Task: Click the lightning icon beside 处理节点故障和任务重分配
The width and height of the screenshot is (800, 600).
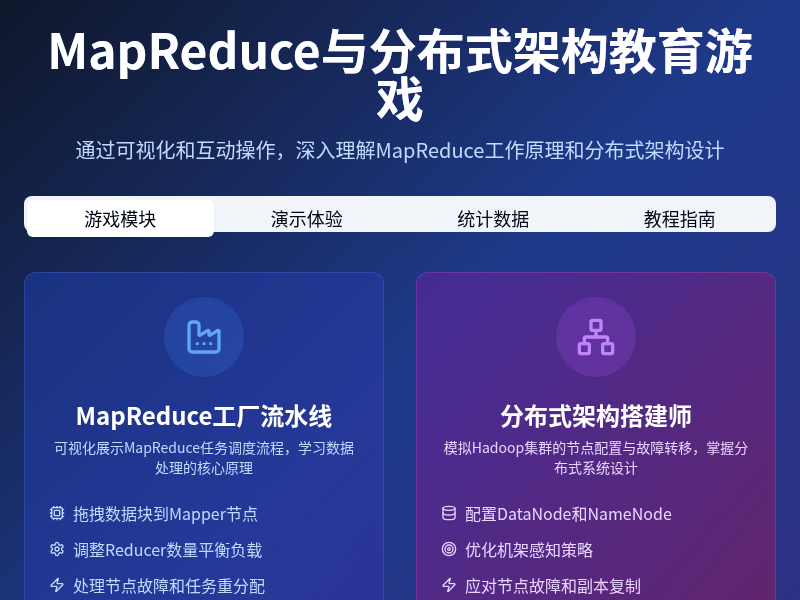Action: 57,585
